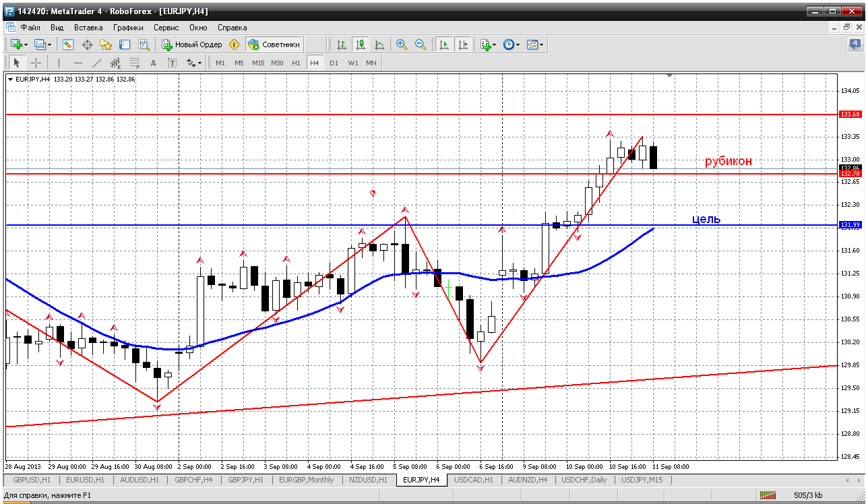868x504 pixels.
Task: Open the Market Watch window
Action: (68, 44)
